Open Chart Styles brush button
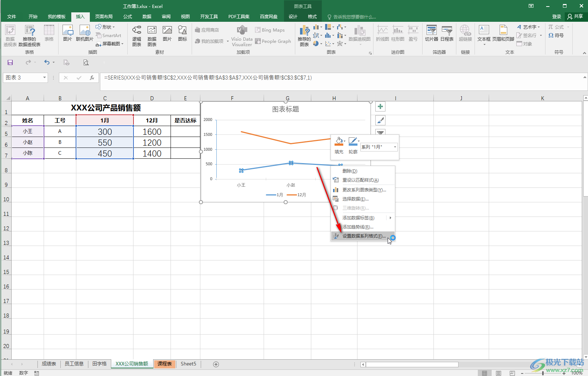 click(x=380, y=120)
